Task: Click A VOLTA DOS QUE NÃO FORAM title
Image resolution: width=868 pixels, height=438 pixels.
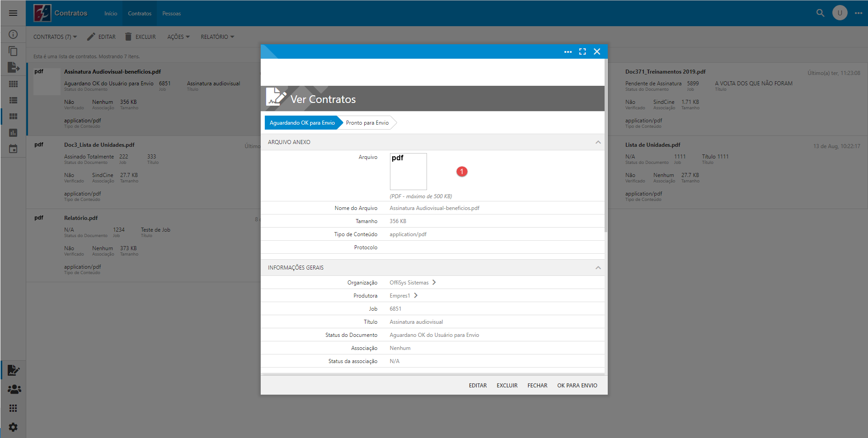Action: tap(754, 84)
